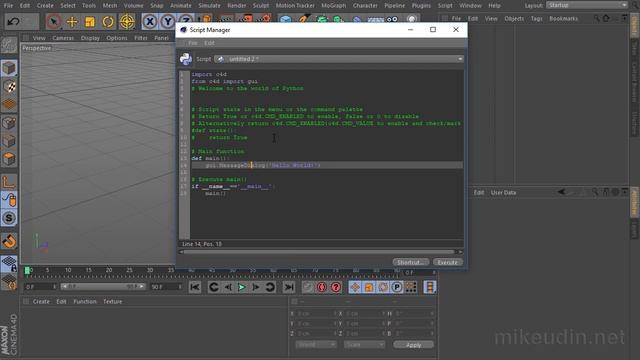Click the Python logo icon in Script Manager
Image resolution: width=640 pixels, height=360 pixels.
pyautogui.click(x=186, y=59)
